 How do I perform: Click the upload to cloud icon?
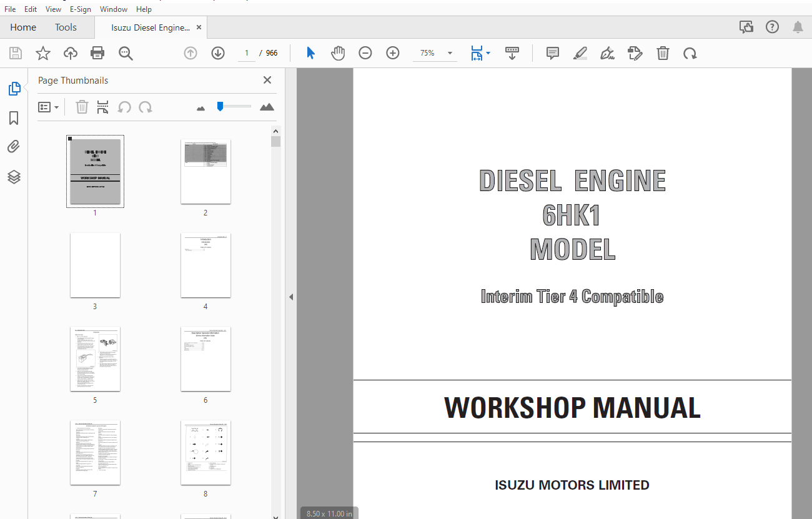71,53
